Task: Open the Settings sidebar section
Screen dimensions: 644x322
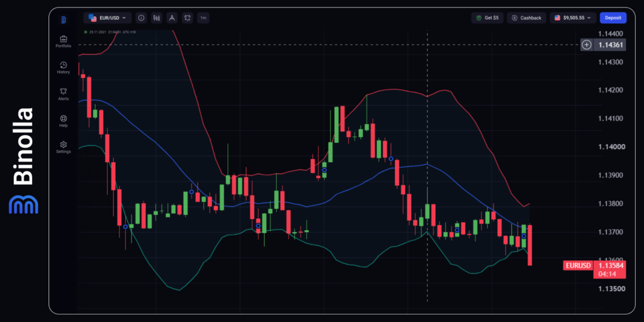Action: pos(64,147)
